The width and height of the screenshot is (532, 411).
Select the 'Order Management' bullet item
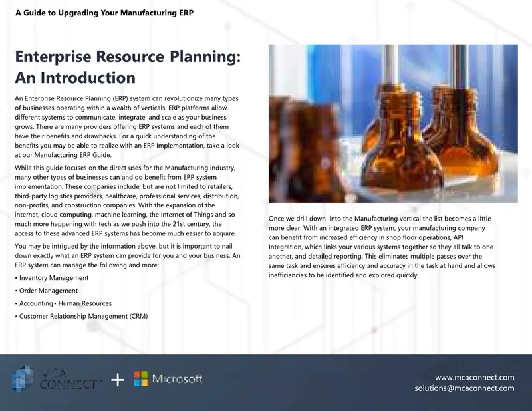click(46, 291)
